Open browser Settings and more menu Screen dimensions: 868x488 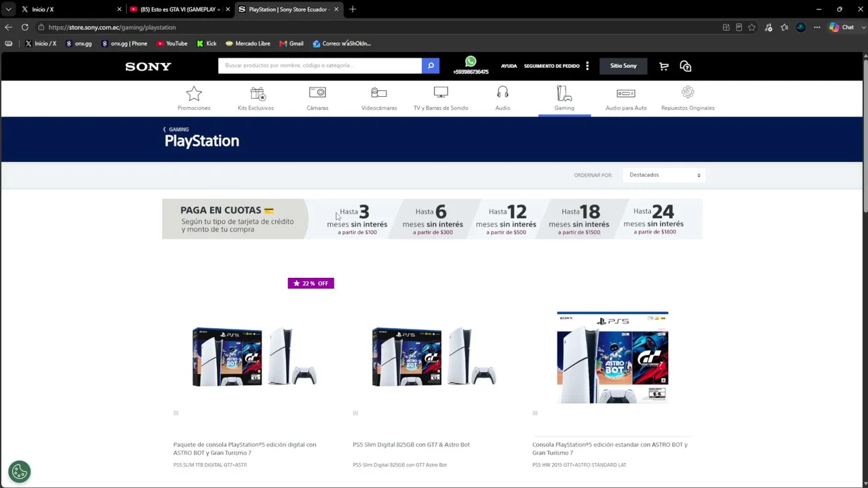click(x=817, y=27)
